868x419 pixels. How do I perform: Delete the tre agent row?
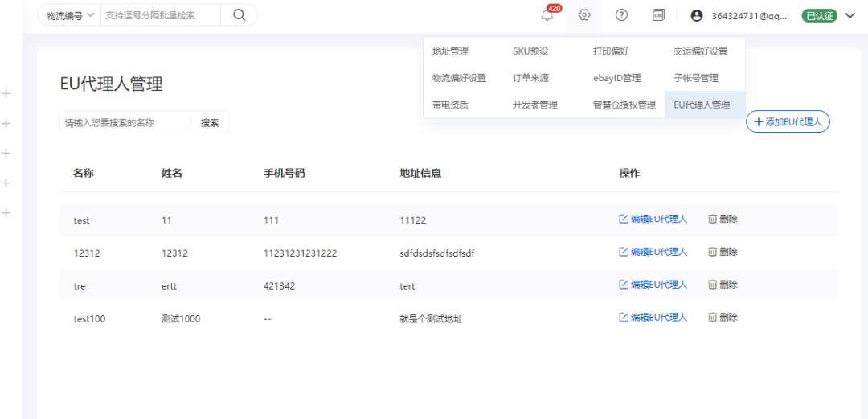723,285
